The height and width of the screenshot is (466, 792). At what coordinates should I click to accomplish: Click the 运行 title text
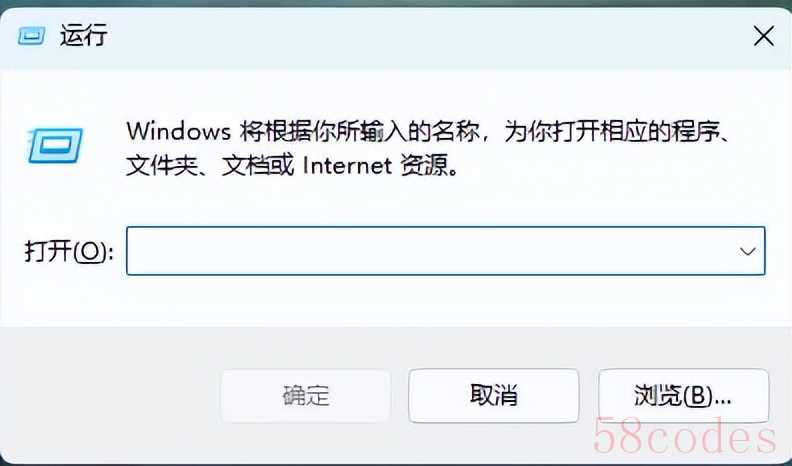click(x=83, y=36)
